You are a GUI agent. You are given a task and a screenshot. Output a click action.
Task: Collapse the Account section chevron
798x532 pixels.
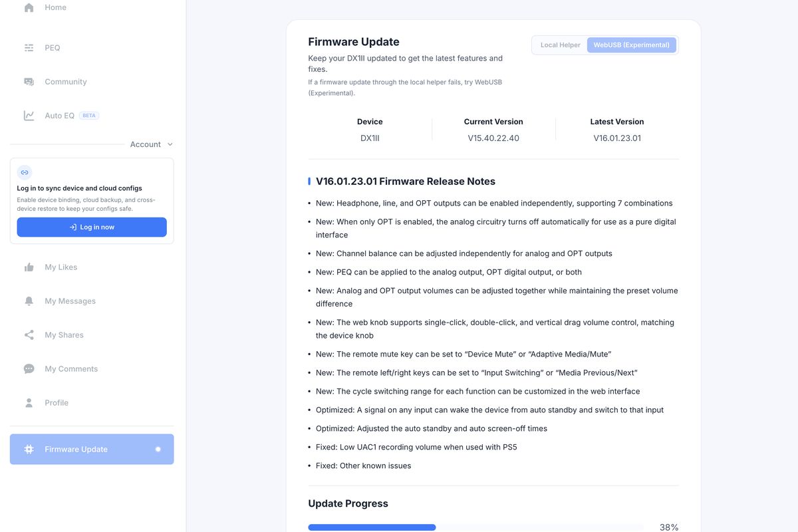click(x=170, y=144)
